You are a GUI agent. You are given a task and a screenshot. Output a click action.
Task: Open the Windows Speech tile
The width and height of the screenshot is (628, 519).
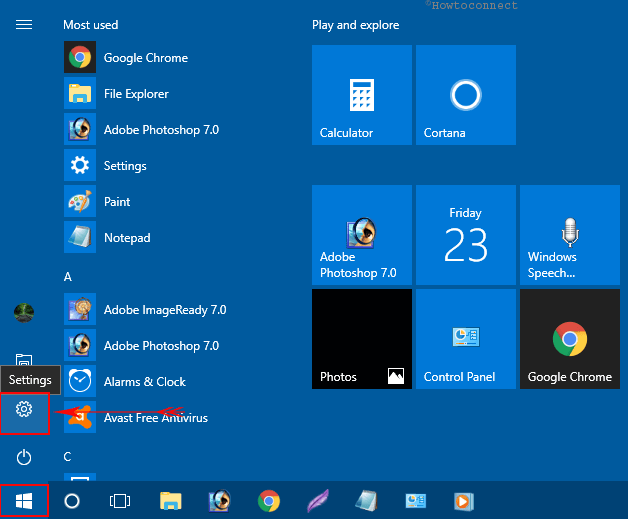570,235
